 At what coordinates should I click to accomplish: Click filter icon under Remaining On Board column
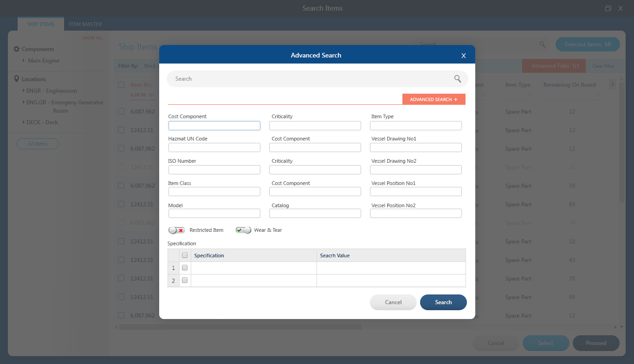pos(597,95)
